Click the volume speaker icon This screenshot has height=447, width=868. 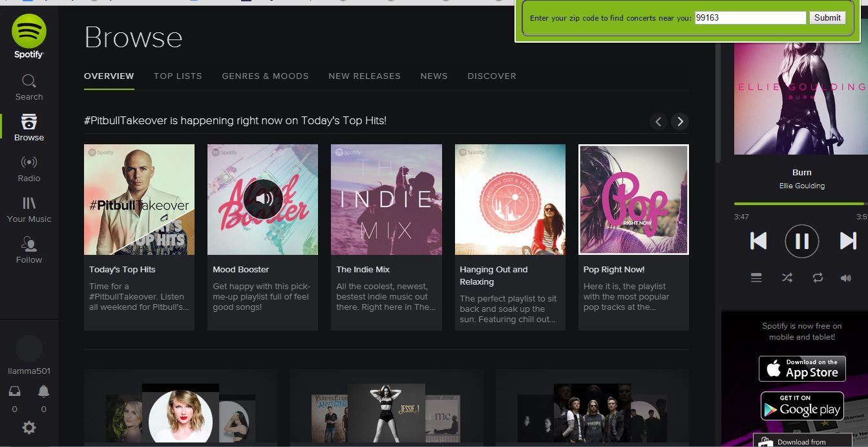coord(845,278)
